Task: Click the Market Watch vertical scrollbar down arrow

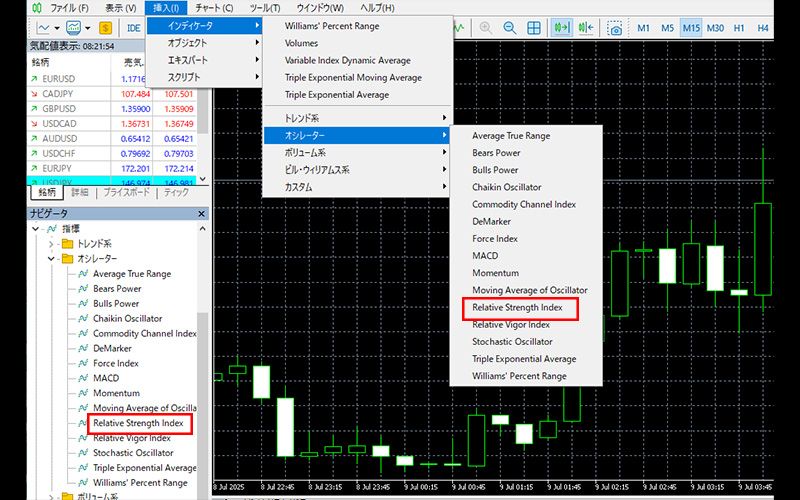Action: (x=203, y=178)
